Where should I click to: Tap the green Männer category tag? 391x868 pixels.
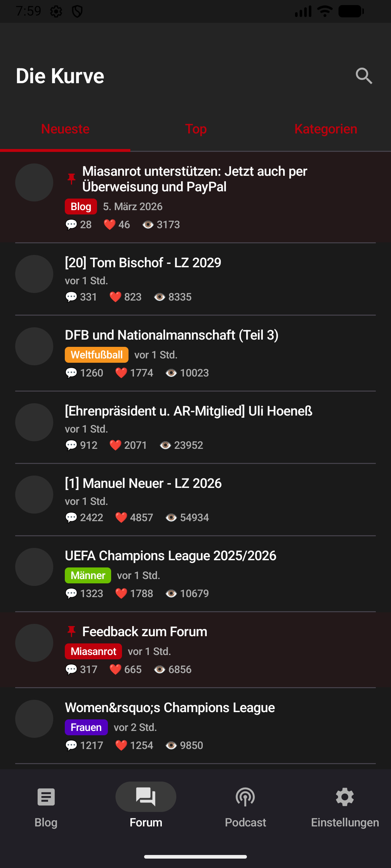[x=88, y=575]
